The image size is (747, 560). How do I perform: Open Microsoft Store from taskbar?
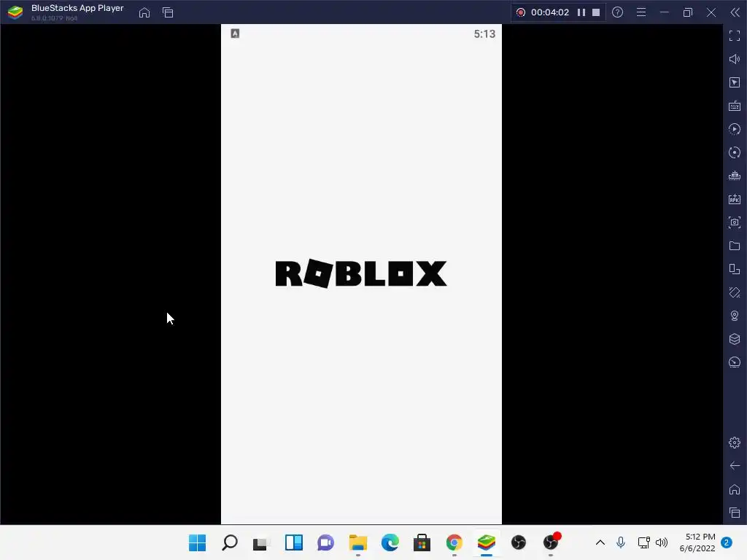click(422, 542)
